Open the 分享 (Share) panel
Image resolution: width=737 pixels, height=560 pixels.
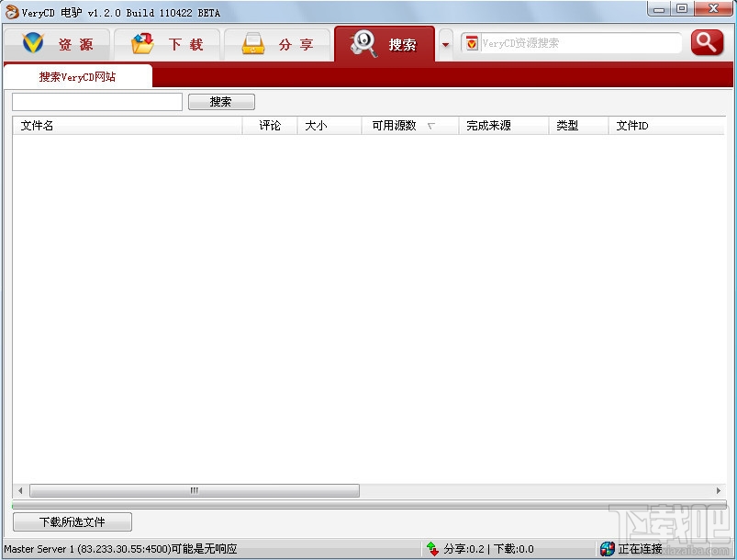point(277,42)
